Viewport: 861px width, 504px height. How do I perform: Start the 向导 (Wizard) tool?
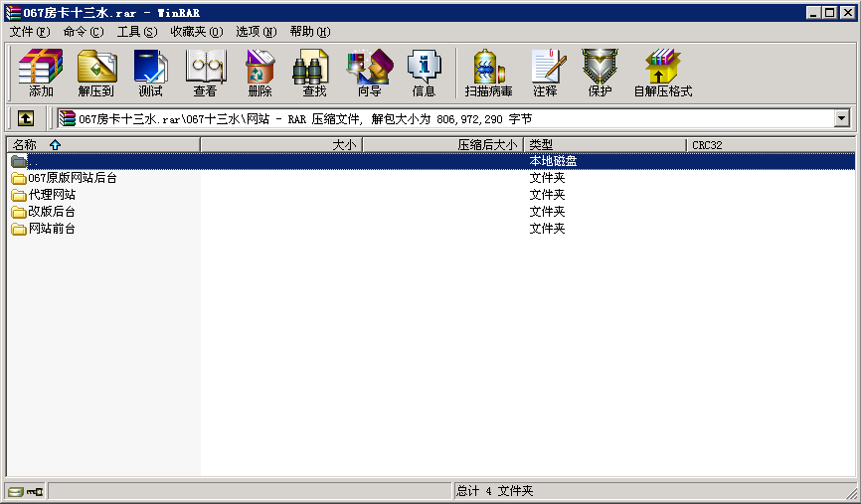point(369,73)
